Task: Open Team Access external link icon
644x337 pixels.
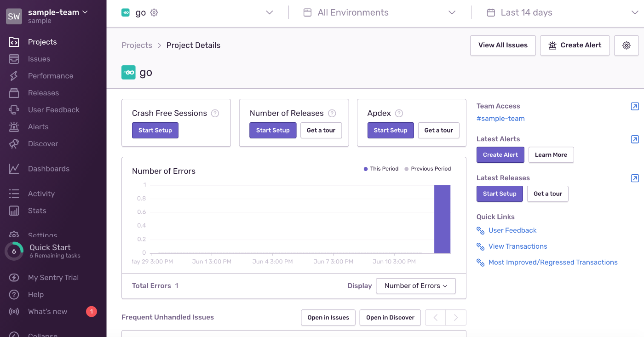Action: tap(635, 106)
